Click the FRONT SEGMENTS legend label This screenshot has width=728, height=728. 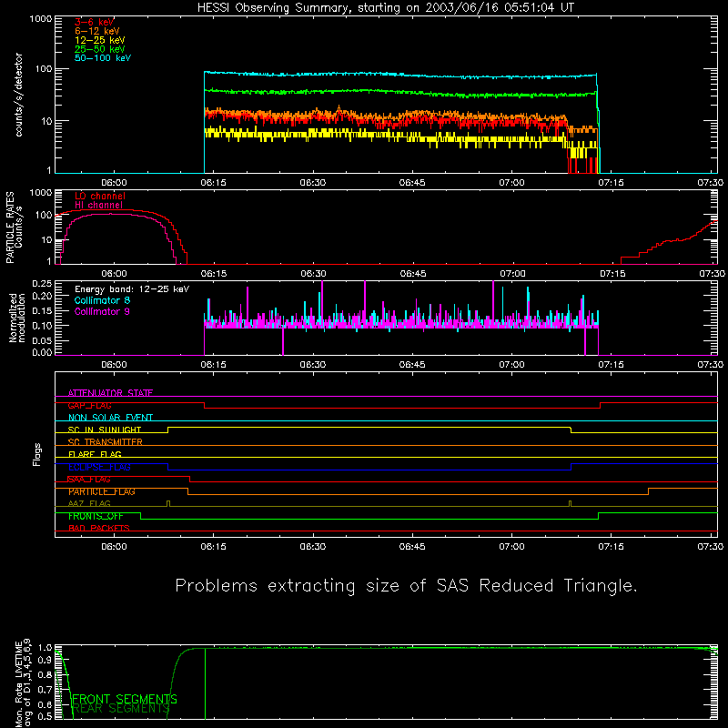[125, 699]
